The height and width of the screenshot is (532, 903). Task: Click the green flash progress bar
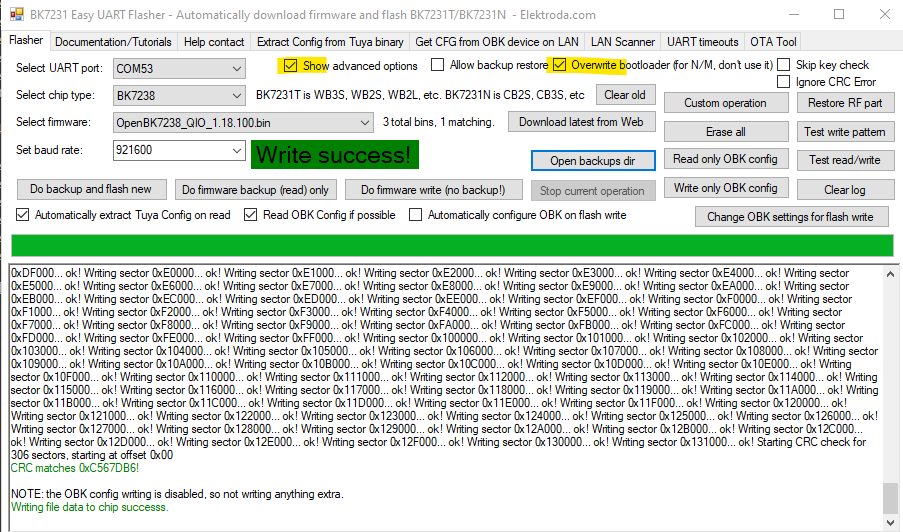click(x=452, y=246)
